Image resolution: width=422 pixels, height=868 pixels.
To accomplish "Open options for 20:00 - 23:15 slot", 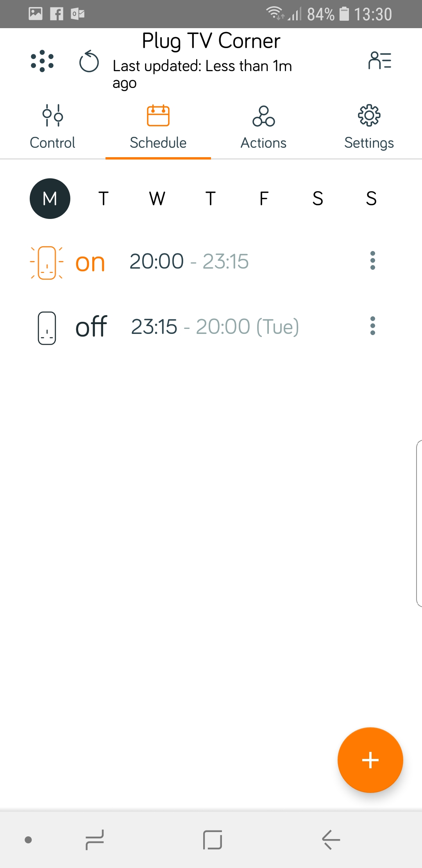I will pos(373,261).
